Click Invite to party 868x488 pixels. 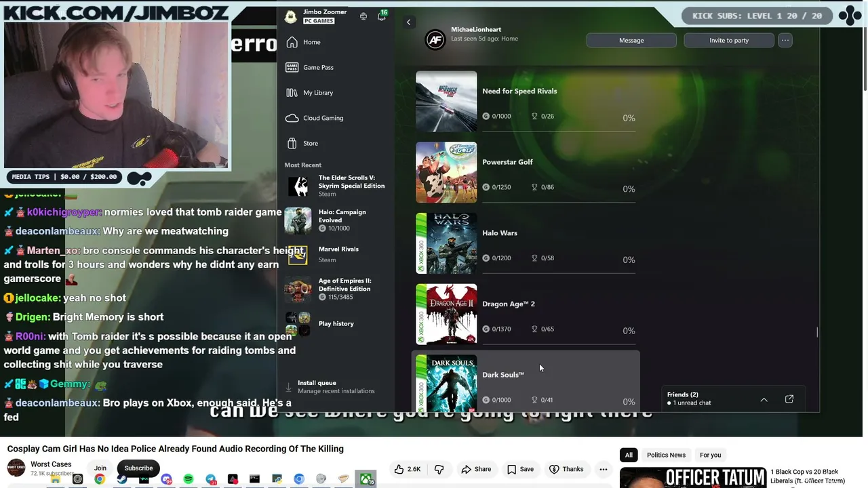(729, 40)
